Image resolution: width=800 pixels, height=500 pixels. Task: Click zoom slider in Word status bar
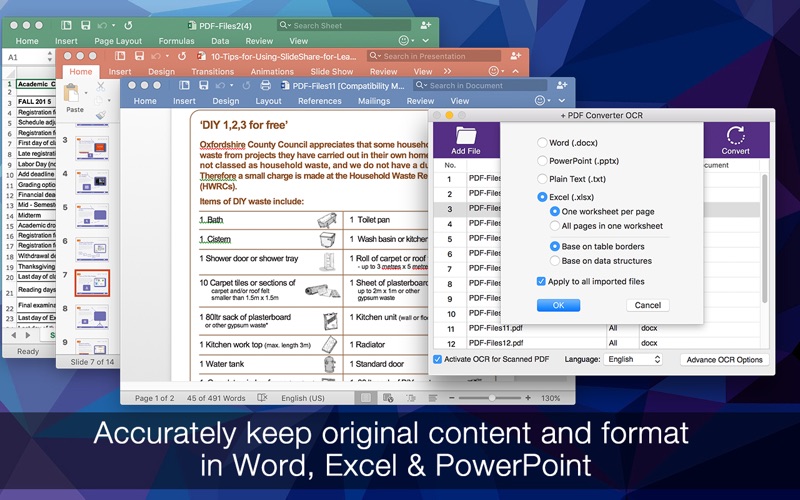(x=491, y=397)
